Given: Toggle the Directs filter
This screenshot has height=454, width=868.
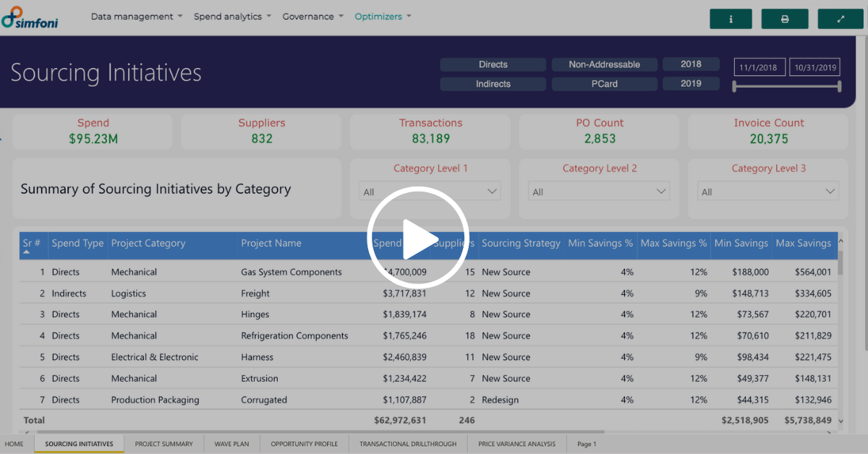Looking at the screenshot, I should [x=493, y=64].
